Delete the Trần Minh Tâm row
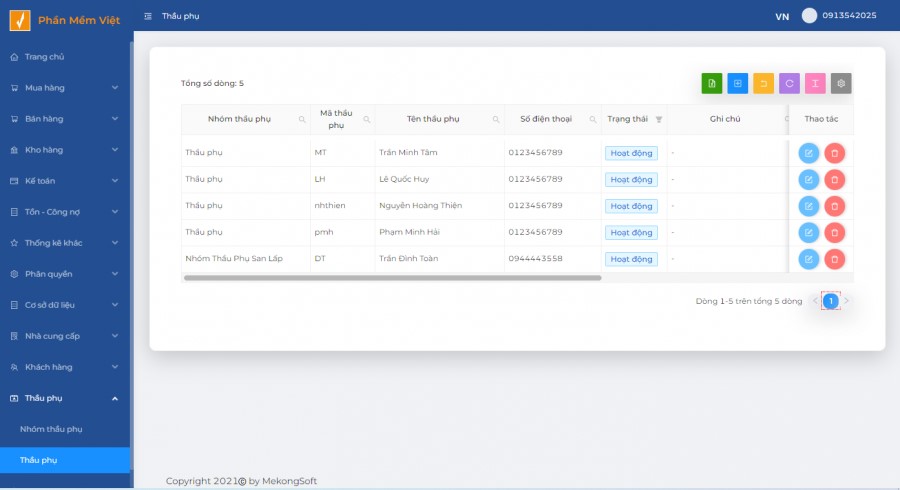 (x=835, y=153)
